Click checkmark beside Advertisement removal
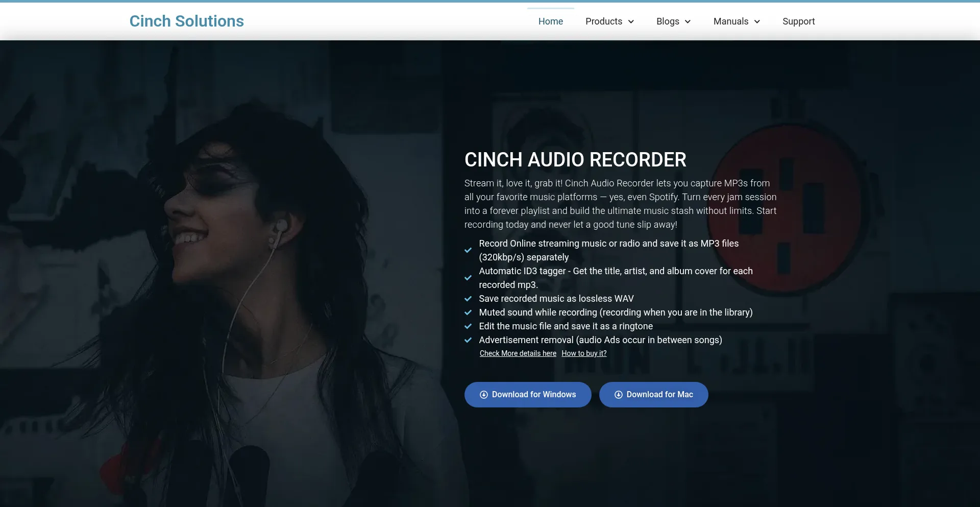 tap(468, 340)
